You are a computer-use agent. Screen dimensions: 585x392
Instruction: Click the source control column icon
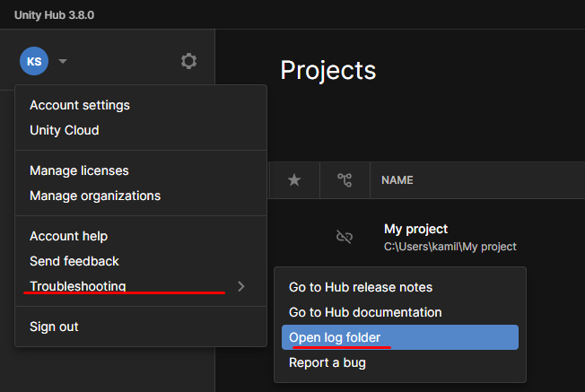(x=345, y=180)
